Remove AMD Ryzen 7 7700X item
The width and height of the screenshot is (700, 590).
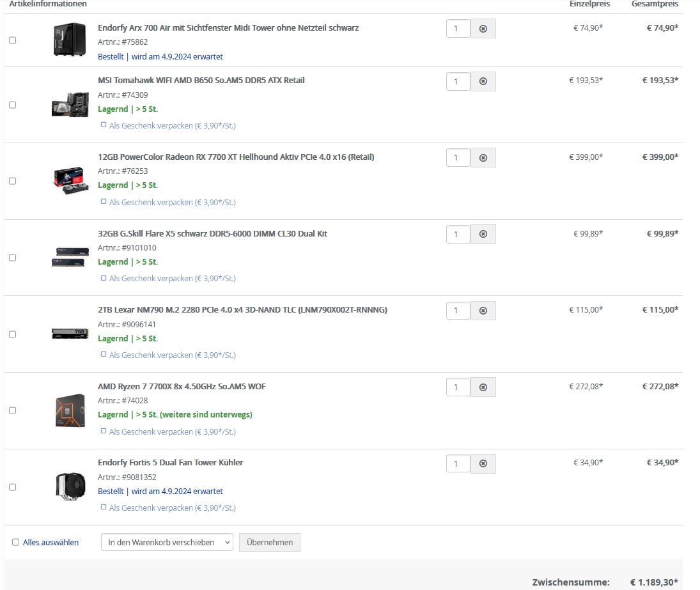point(483,387)
